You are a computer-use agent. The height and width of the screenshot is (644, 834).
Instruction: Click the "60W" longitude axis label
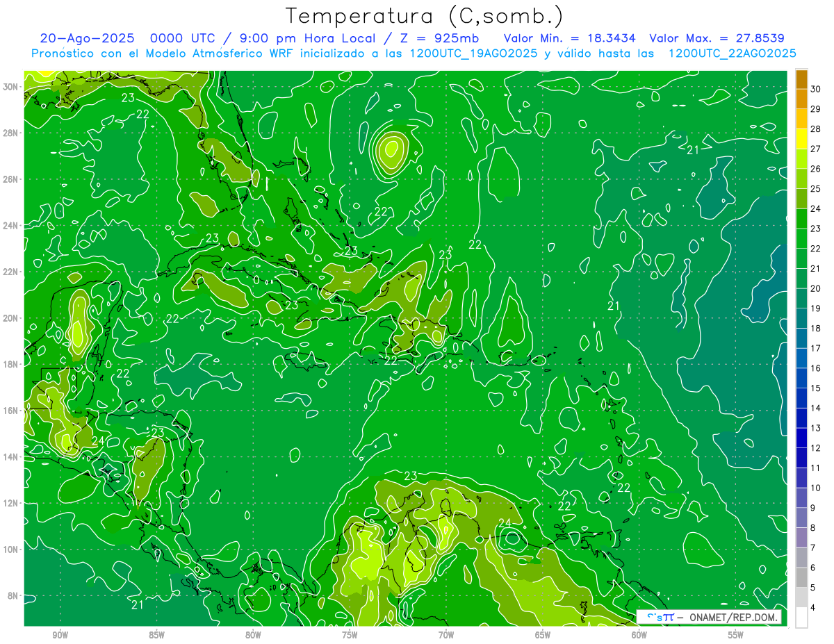click(x=639, y=635)
